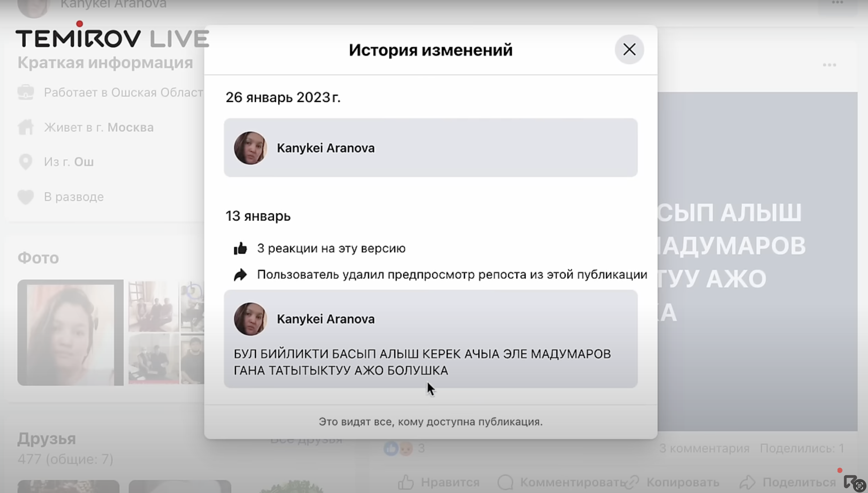The width and height of the screenshot is (868, 493).
Task: Click the Kanykei Aranova name in the 26 январь version
Action: pyautogui.click(x=326, y=148)
